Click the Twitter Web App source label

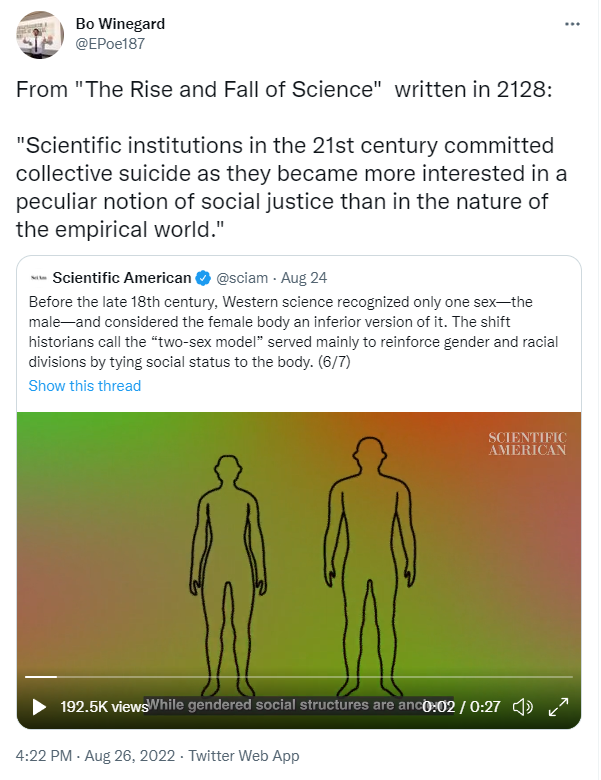point(244,756)
